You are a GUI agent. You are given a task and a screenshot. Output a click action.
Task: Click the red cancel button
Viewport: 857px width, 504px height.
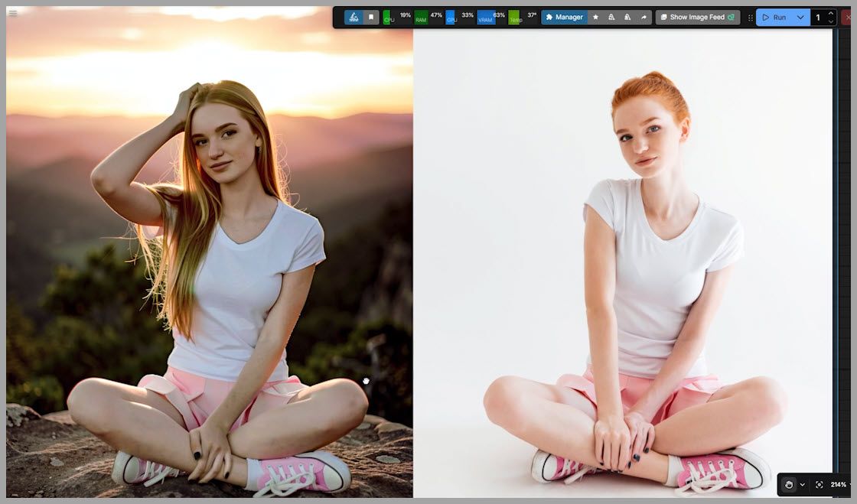(846, 17)
